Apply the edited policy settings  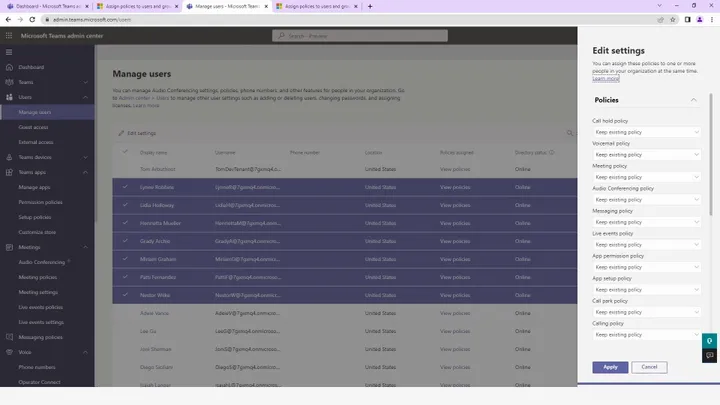tap(610, 367)
